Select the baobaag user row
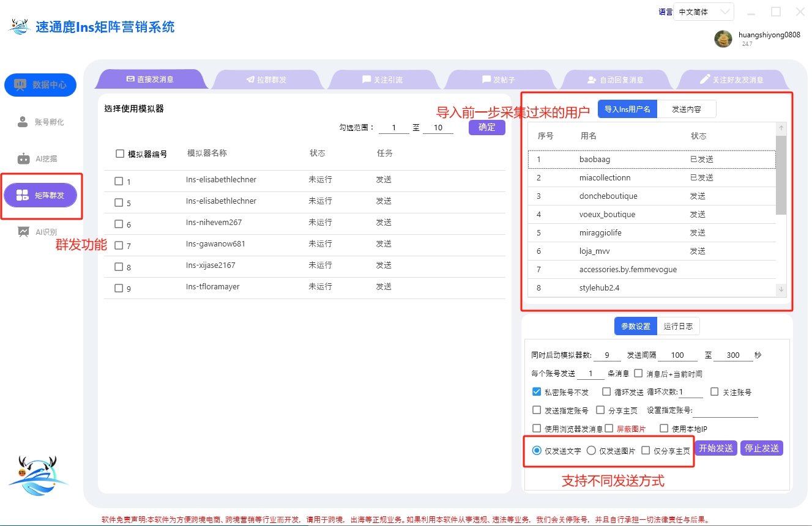The height and width of the screenshot is (526, 812). [x=652, y=159]
